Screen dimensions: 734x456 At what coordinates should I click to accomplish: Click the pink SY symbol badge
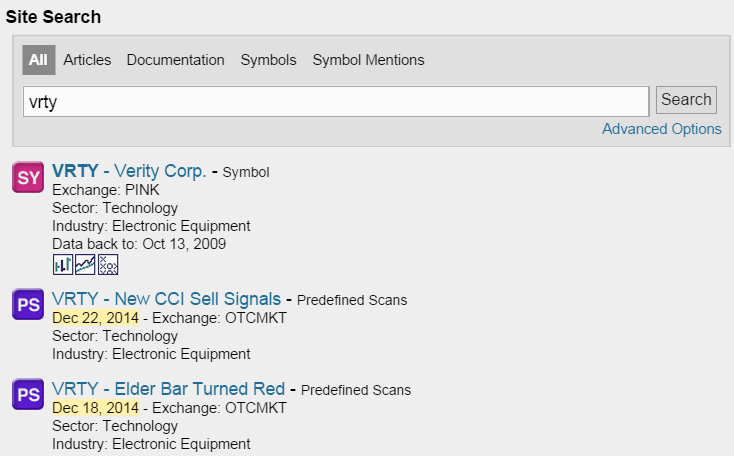28,176
